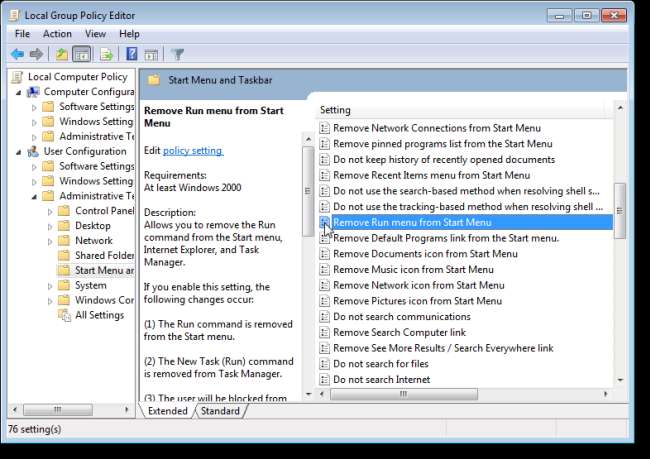The height and width of the screenshot is (459, 650).
Task: Click the 'policy setting' edit link
Action: pyautogui.click(x=193, y=150)
